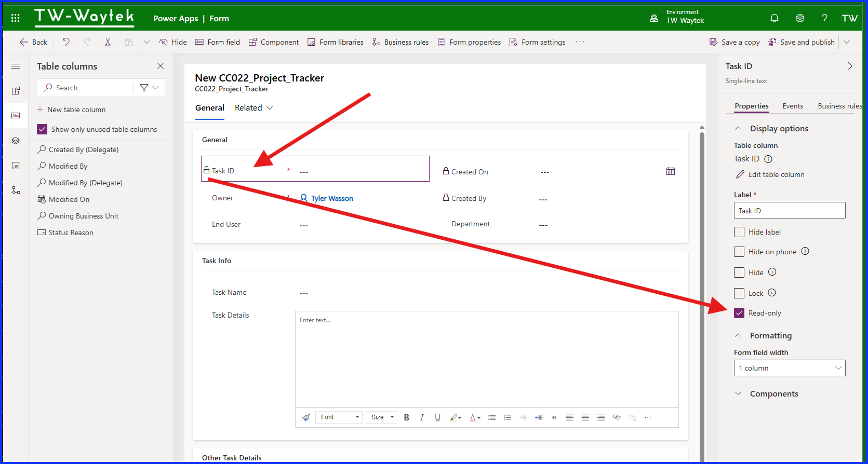This screenshot has width=868, height=464.
Task: Click the align center icon
Action: (x=585, y=417)
